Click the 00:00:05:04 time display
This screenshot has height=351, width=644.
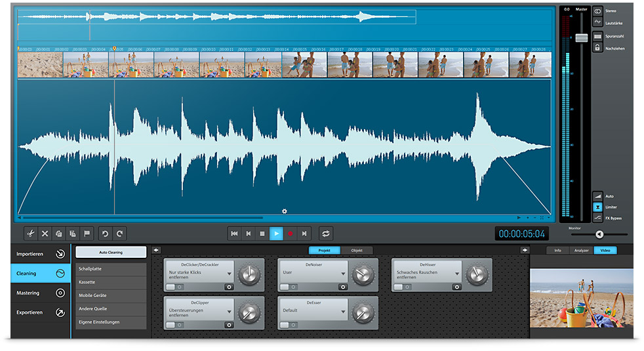pos(521,234)
